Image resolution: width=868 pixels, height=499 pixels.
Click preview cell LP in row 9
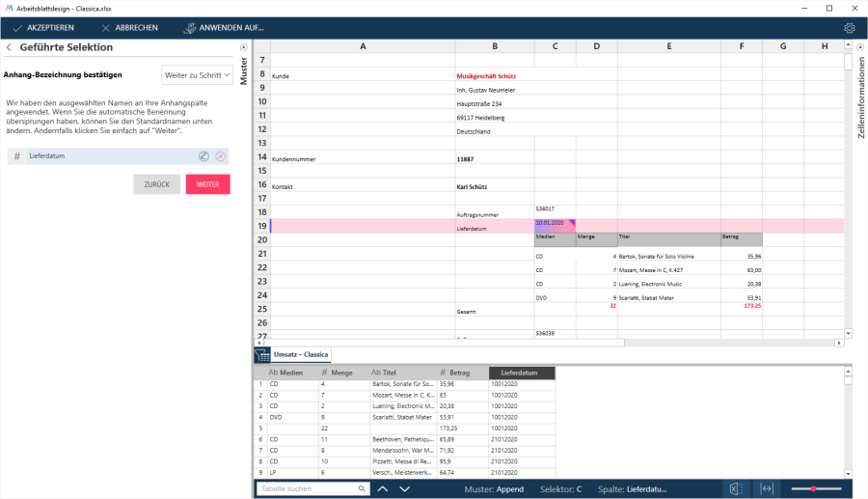tap(293, 472)
